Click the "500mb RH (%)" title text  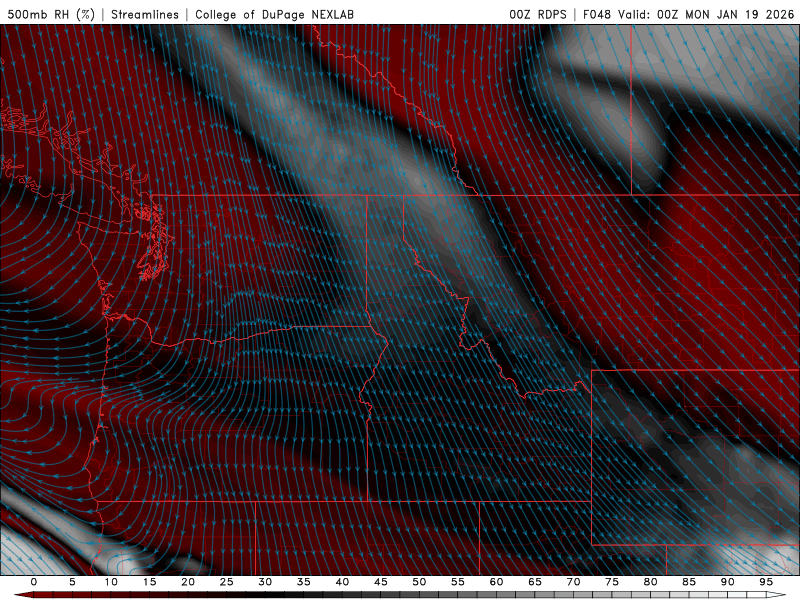click(51, 14)
